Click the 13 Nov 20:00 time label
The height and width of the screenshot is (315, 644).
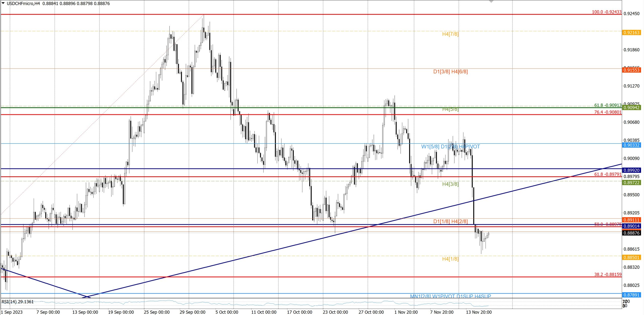pyautogui.click(x=479, y=312)
